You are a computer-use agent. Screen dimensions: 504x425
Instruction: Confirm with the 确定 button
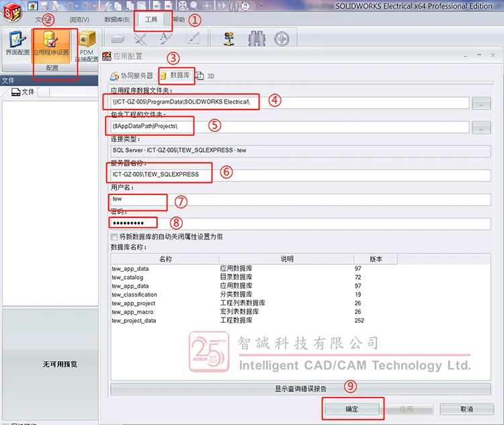point(351,410)
